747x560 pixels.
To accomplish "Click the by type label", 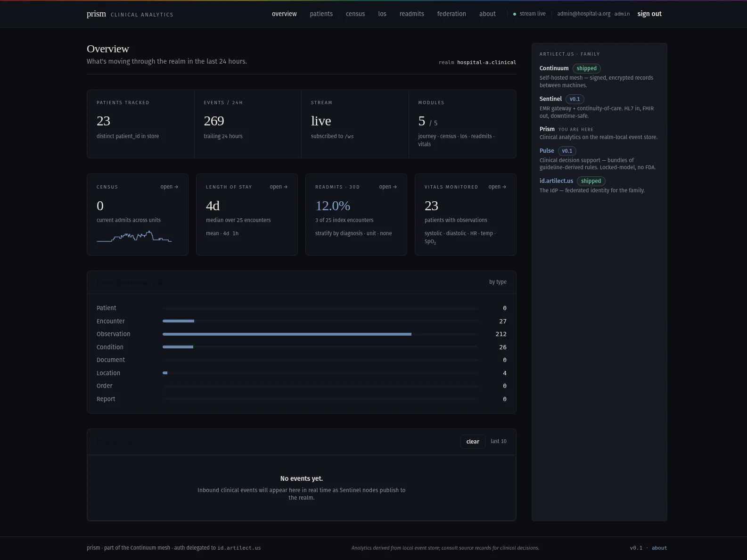I will pyautogui.click(x=498, y=282).
